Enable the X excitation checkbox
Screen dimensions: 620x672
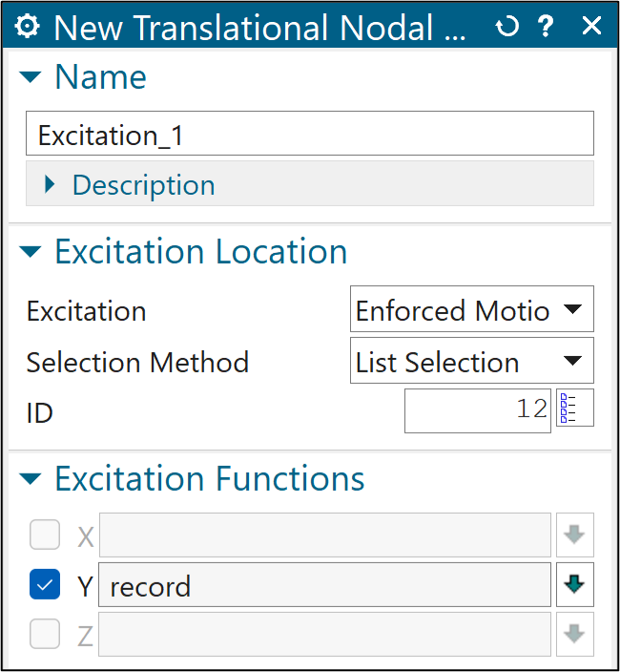[45, 536]
